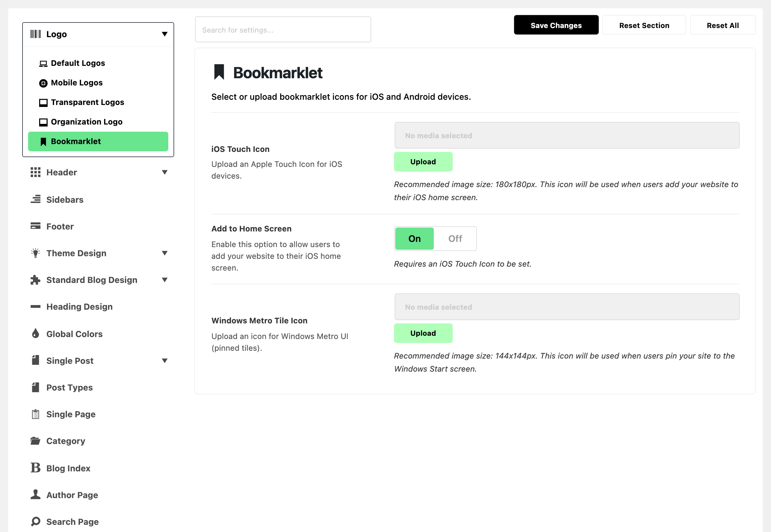Screen dimensions: 771x532
Task: Turn Add to Home Screen On
Action: click(x=415, y=239)
